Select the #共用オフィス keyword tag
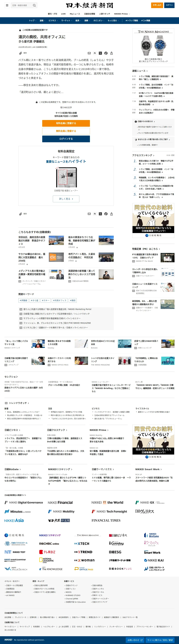This screenshot has width=179, height=644. coord(60,301)
